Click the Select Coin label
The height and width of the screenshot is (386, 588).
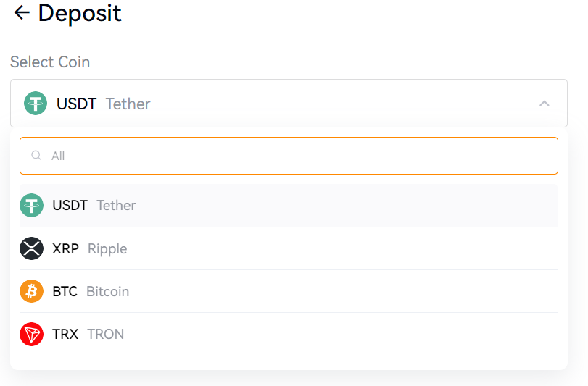pos(50,62)
